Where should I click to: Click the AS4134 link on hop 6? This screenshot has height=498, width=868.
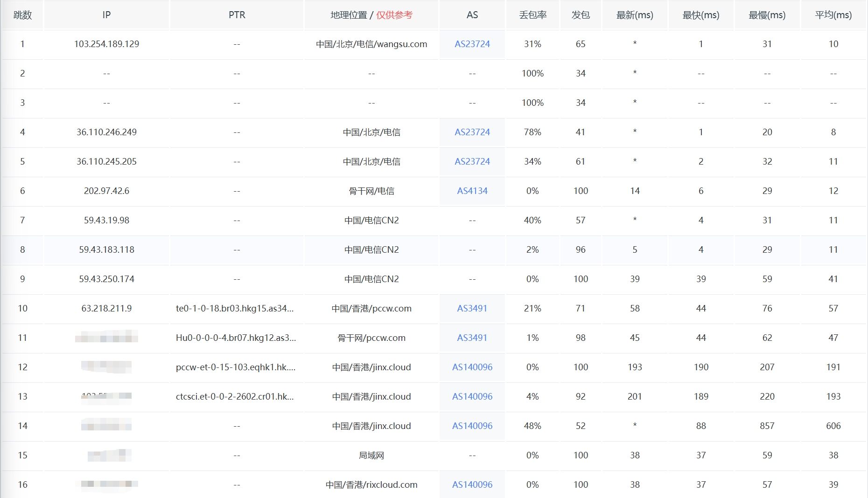(x=472, y=191)
